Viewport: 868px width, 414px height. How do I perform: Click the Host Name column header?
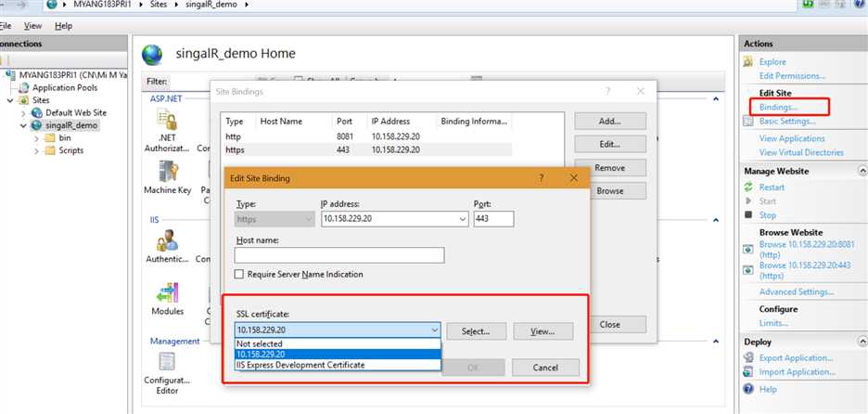[281, 122]
